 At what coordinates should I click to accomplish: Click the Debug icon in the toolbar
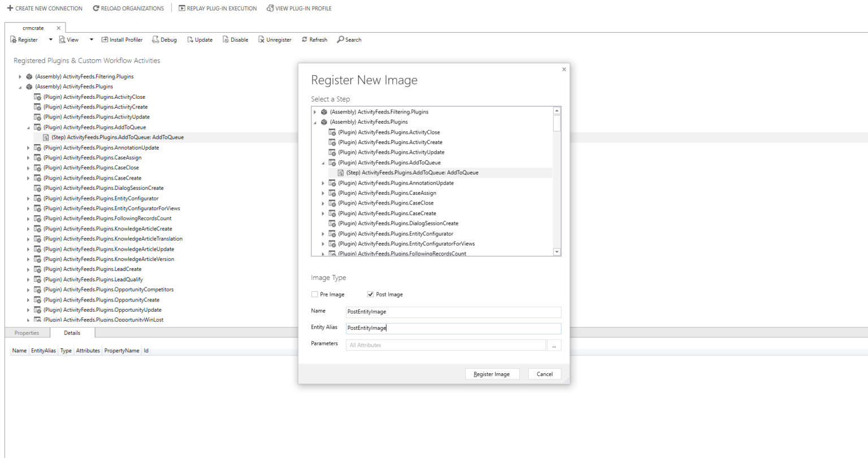pos(164,40)
